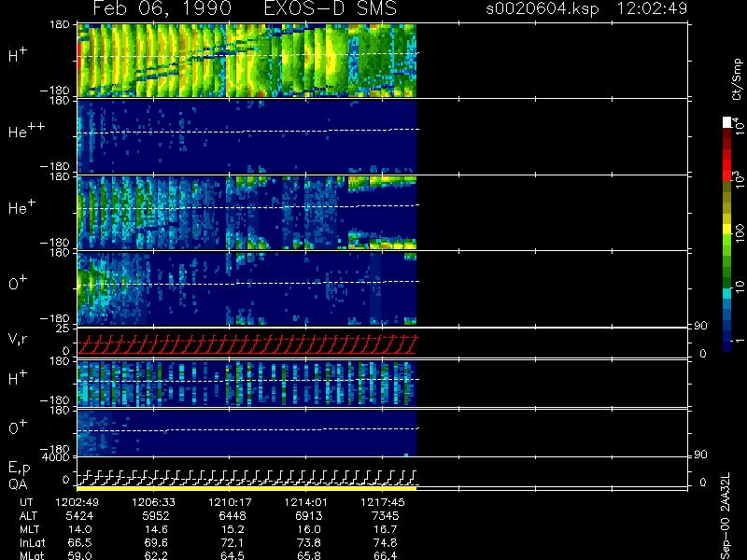The width and height of the screenshot is (747, 560).
Task: Click the MLat row label
Action: point(32,555)
